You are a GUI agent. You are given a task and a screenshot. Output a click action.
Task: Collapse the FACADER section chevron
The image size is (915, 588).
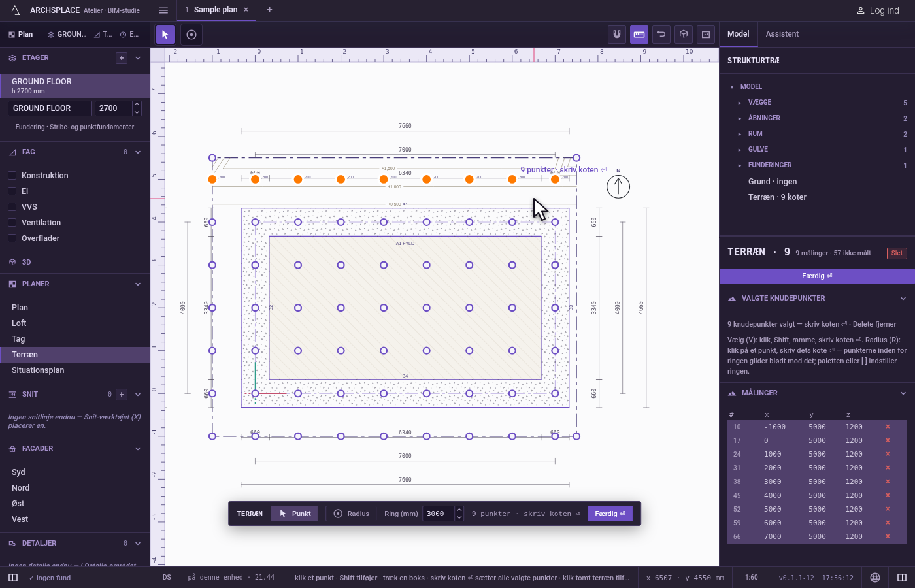[138, 449]
